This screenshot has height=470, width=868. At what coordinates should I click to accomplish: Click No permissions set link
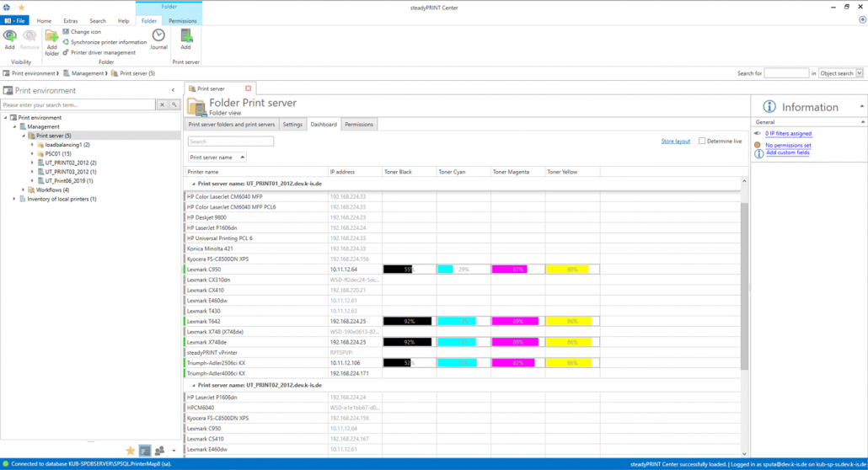coord(788,145)
